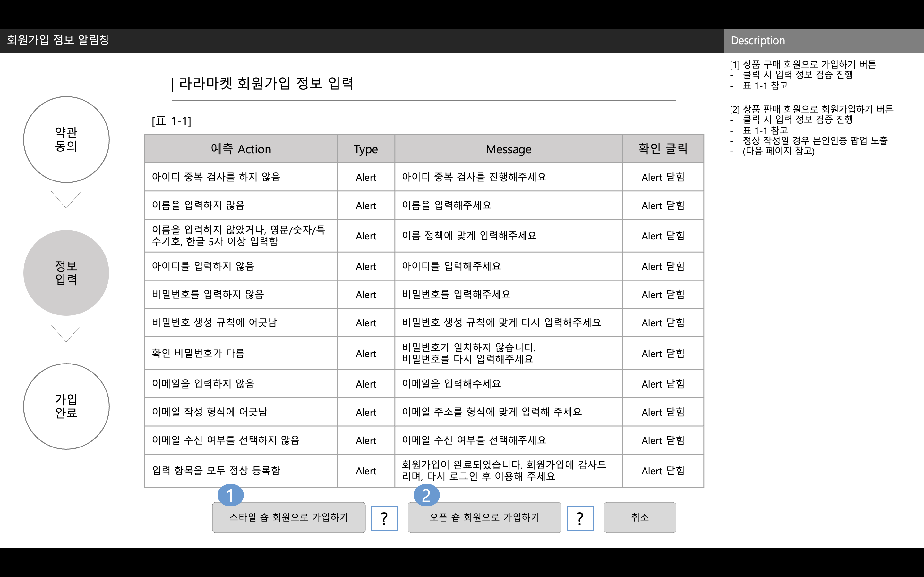Click the Message column header
Screen dimensions: 924x577
[508, 149]
